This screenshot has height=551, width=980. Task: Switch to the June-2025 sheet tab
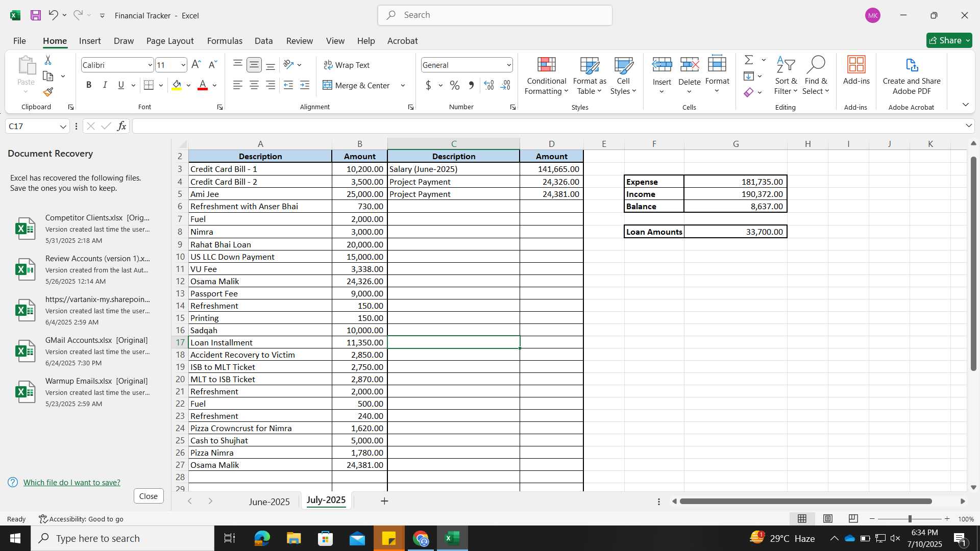click(x=269, y=502)
